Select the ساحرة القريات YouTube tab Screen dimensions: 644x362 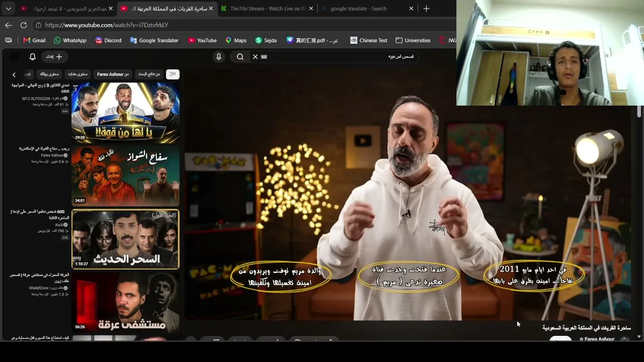(x=167, y=9)
